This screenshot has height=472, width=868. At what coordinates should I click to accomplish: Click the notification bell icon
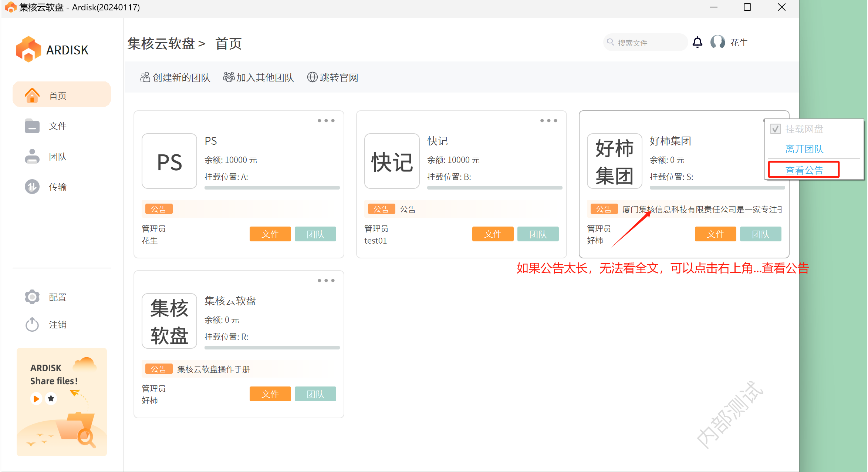point(697,43)
